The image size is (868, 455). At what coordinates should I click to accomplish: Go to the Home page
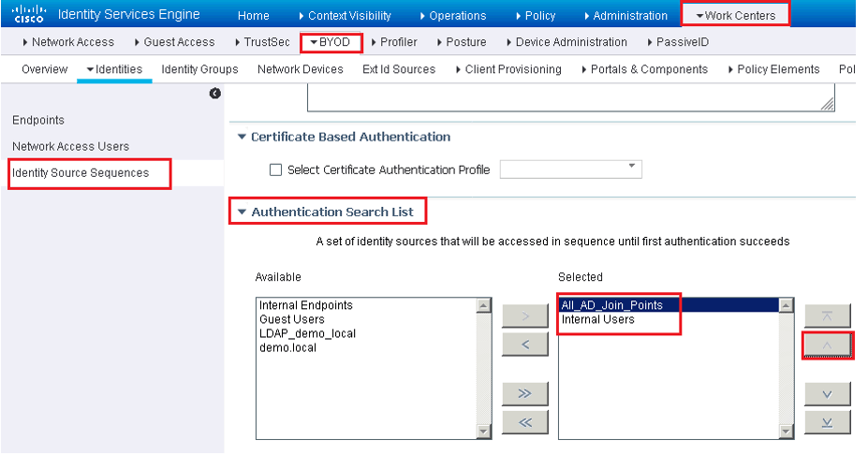pyautogui.click(x=254, y=16)
